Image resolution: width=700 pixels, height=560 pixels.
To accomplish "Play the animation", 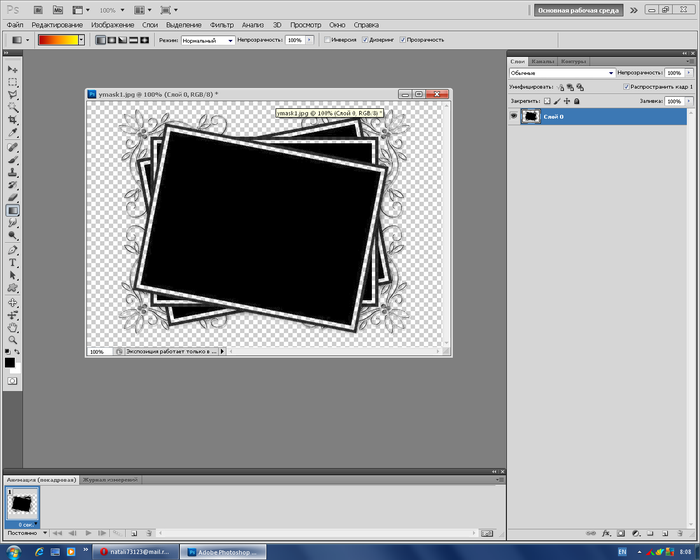I will 88,533.
